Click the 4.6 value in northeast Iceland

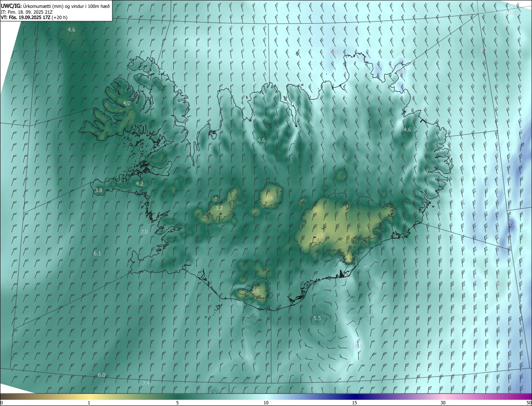click(407, 130)
